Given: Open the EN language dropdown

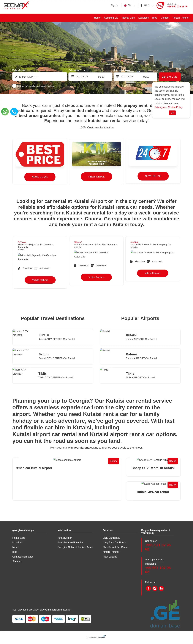Looking at the screenshot, I should point(129,5).
